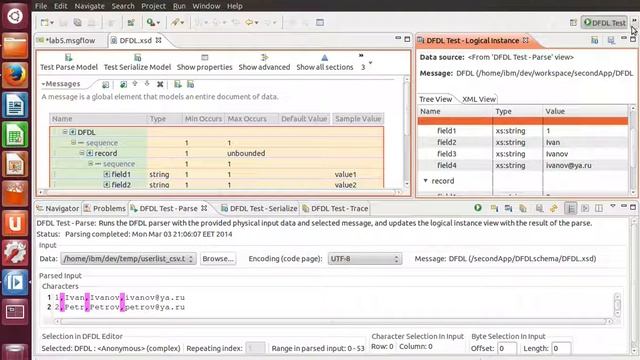640x360 pixels.
Task: Click the Test Serialize Model icon
Action: click(138, 58)
